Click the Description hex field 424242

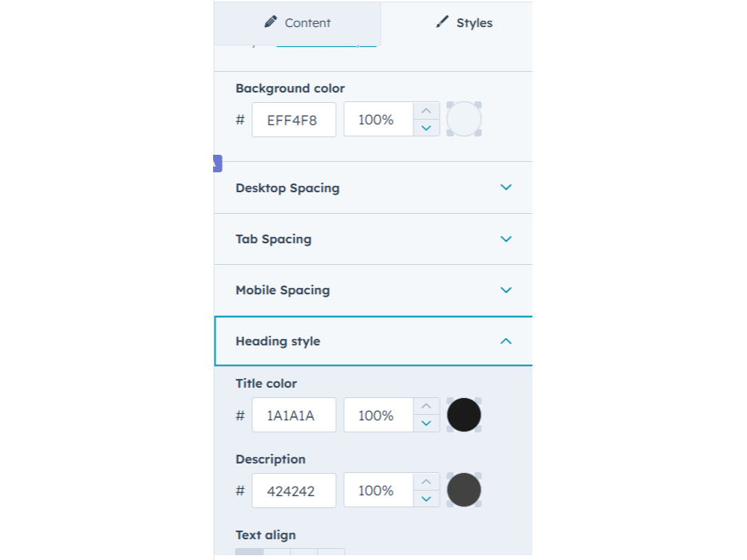(x=294, y=491)
